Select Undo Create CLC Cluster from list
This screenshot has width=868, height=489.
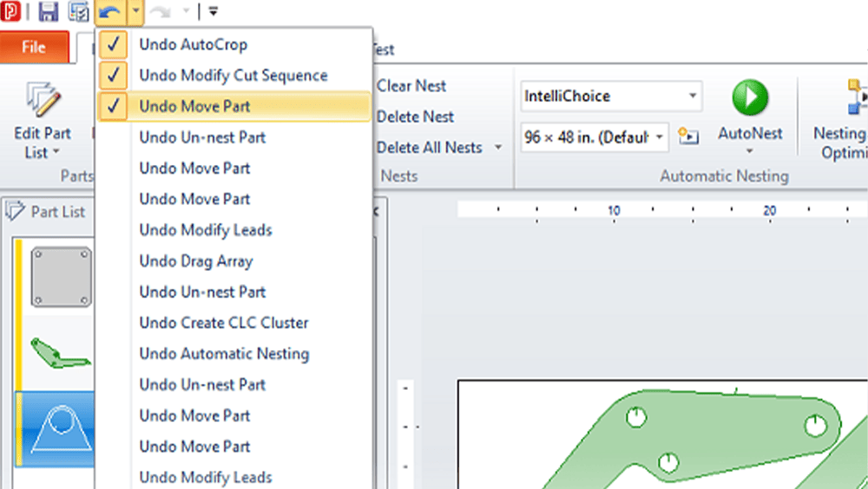[x=224, y=323]
